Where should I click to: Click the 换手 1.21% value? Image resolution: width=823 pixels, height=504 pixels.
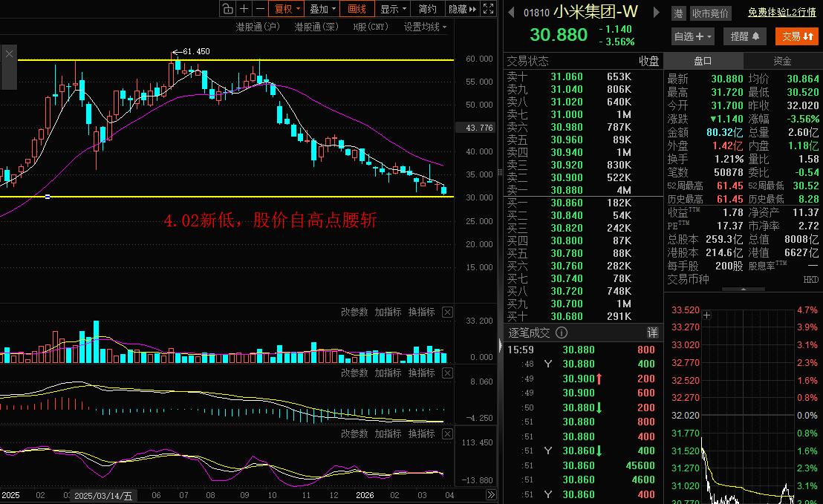pyautogui.click(x=729, y=159)
